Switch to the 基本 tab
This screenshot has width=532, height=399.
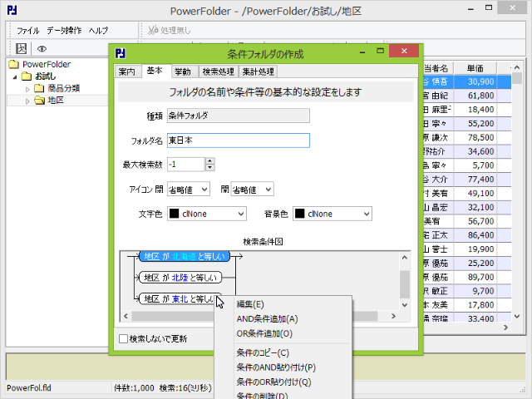coord(155,71)
